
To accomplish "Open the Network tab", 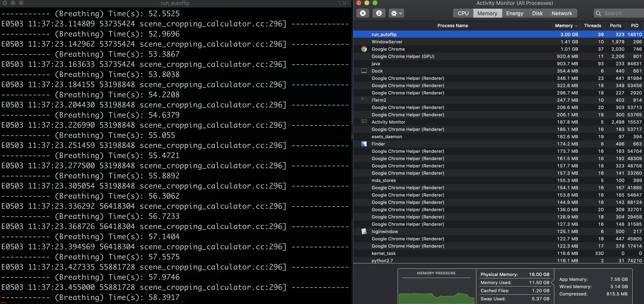I will [x=562, y=13].
